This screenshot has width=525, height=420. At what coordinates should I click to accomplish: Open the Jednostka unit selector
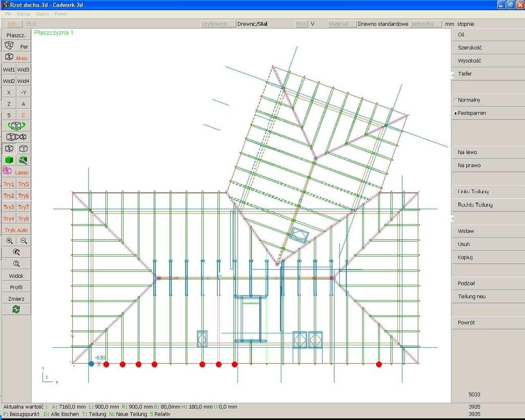tap(425, 24)
